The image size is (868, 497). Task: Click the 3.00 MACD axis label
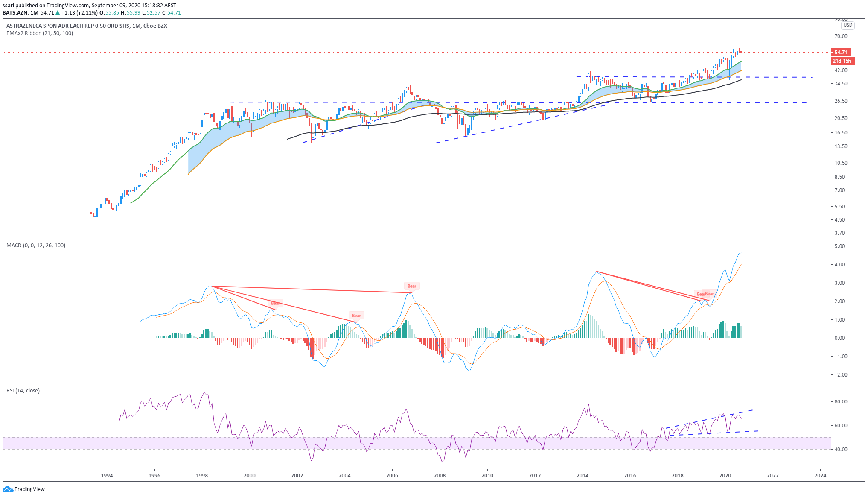pyautogui.click(x=839, y=283)
